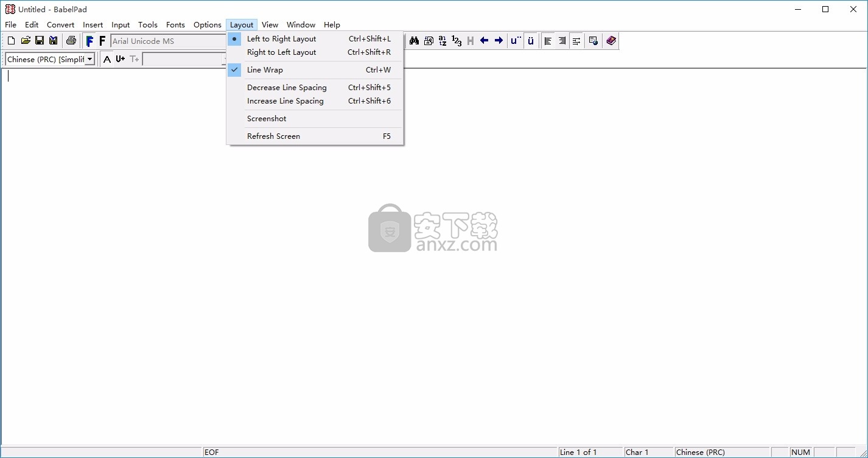Open the Insert menu
The image size is (868, 458).
pos(93,24)
